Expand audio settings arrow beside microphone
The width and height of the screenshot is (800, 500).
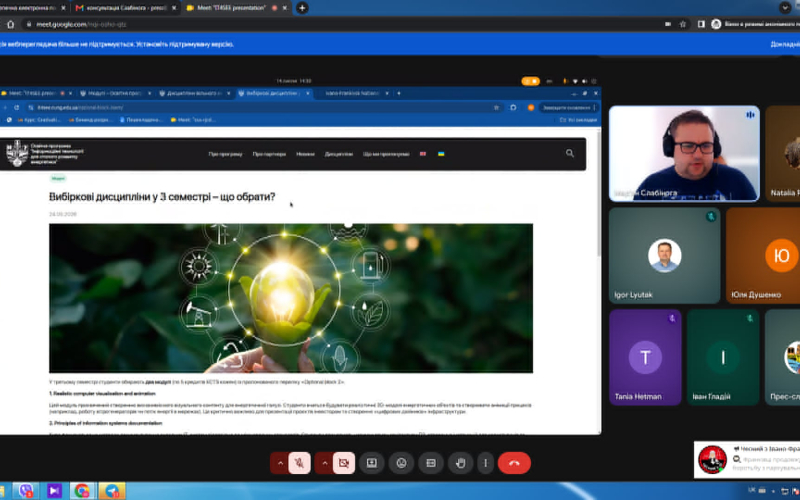(x=280, y=463)
